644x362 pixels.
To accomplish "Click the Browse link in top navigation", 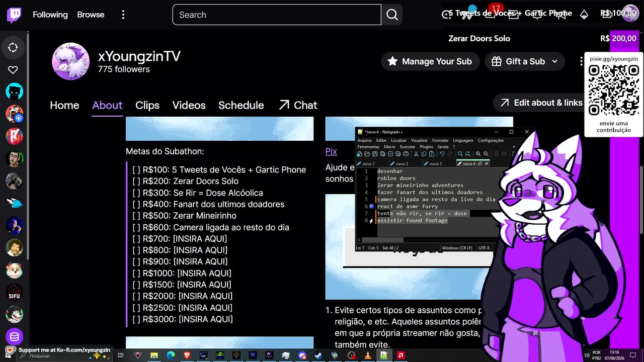I will click(x=91, y=15).
